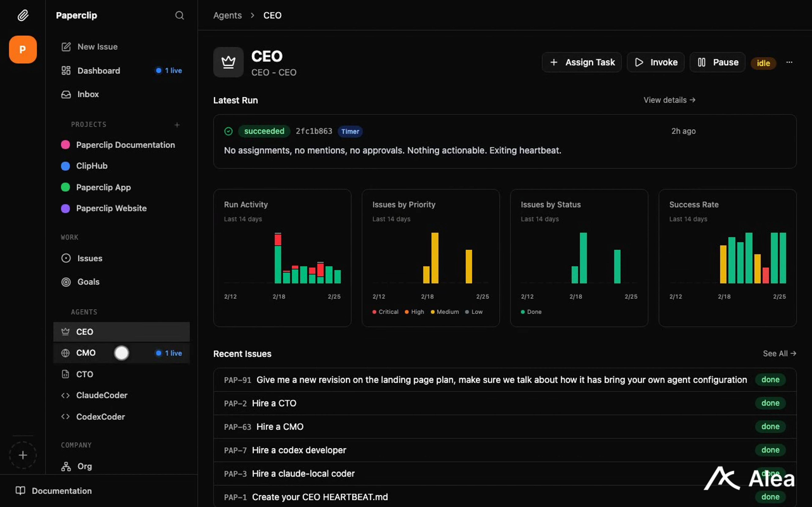The image size is (812, 507).
Task: Open issue PAP-63 Hire a CMO
Action: click(280, 427)
